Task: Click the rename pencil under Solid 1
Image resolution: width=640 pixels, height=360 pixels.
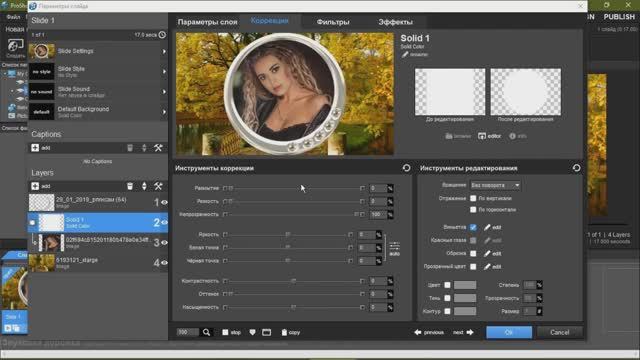Action: 414,54
